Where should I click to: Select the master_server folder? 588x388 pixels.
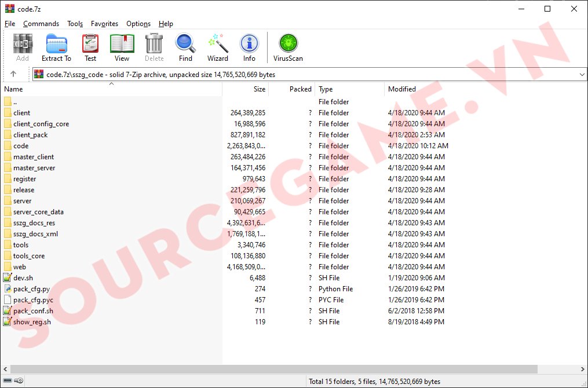(x=34, y=168)
